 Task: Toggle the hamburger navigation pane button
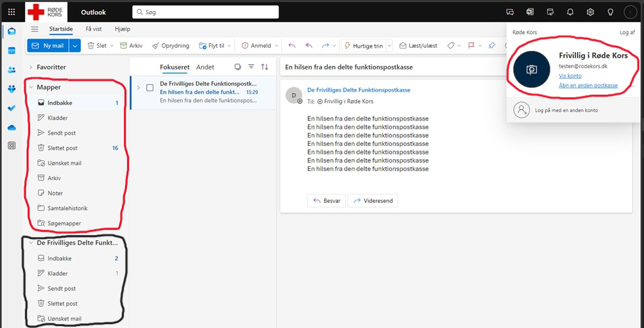pos(35,29)
